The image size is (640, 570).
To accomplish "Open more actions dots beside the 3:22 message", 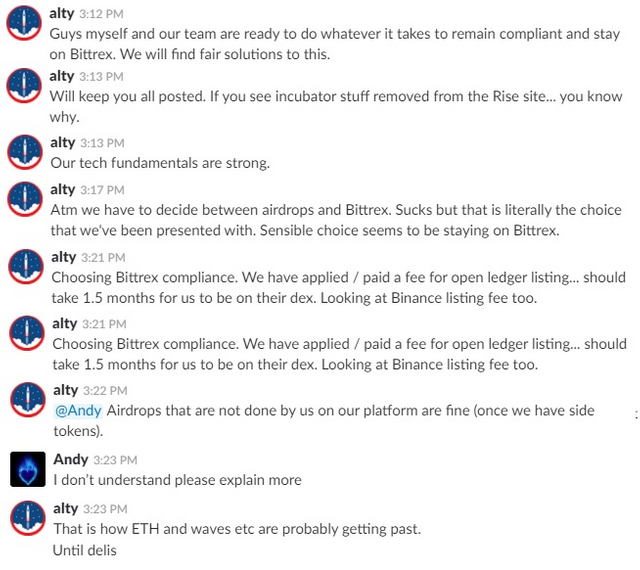I will [636, 415].
